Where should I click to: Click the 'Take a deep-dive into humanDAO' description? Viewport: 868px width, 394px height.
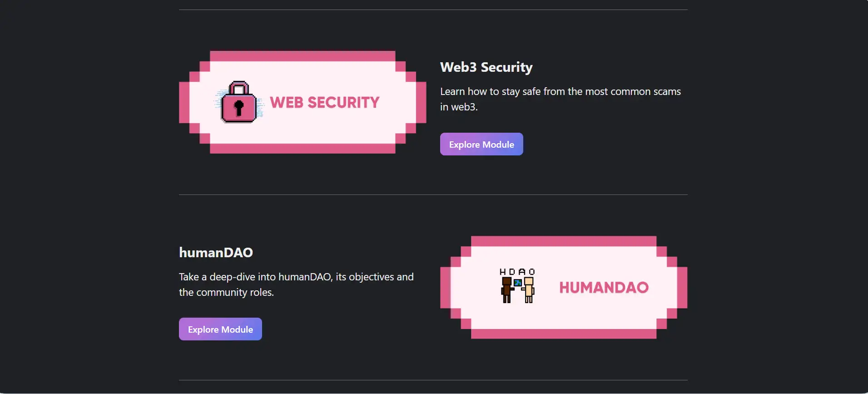296,277
